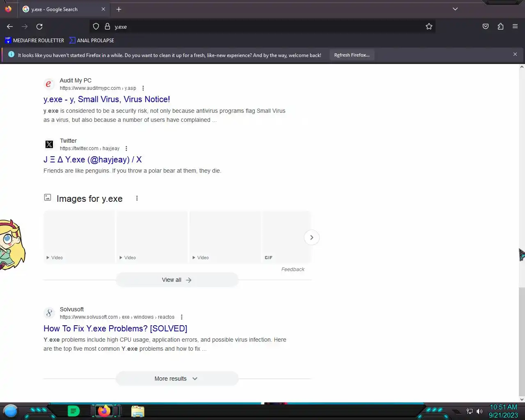The width and height of the screenshot is (525, 420).
Task: Click the info icon on notification bar
Action: pos(11,55)
